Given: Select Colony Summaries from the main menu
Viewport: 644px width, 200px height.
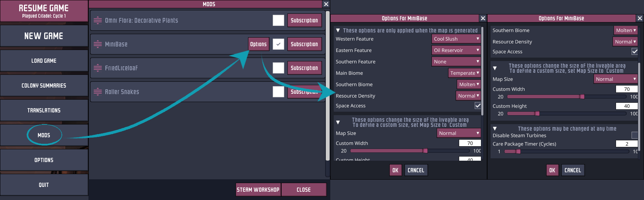Looking at the screenshot, I should (44, 86).
